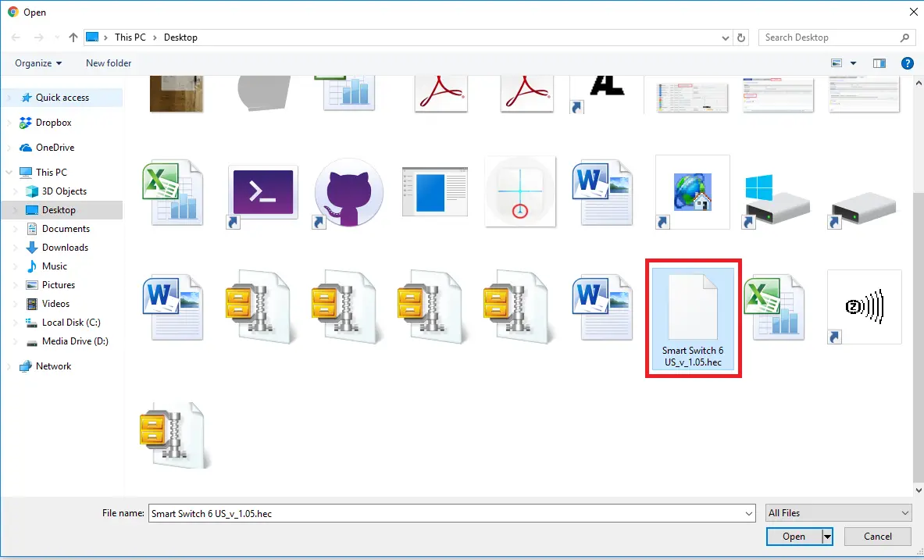Image resolution: width=924 pixels, height=560 pixels.
Task: Click This PC in address path
Action: click(130, 37)
